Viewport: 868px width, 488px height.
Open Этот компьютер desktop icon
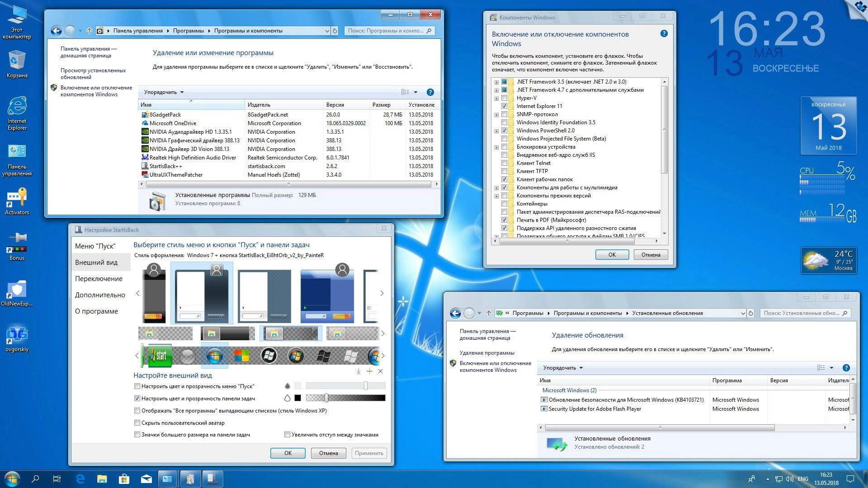tap(17, 23)
